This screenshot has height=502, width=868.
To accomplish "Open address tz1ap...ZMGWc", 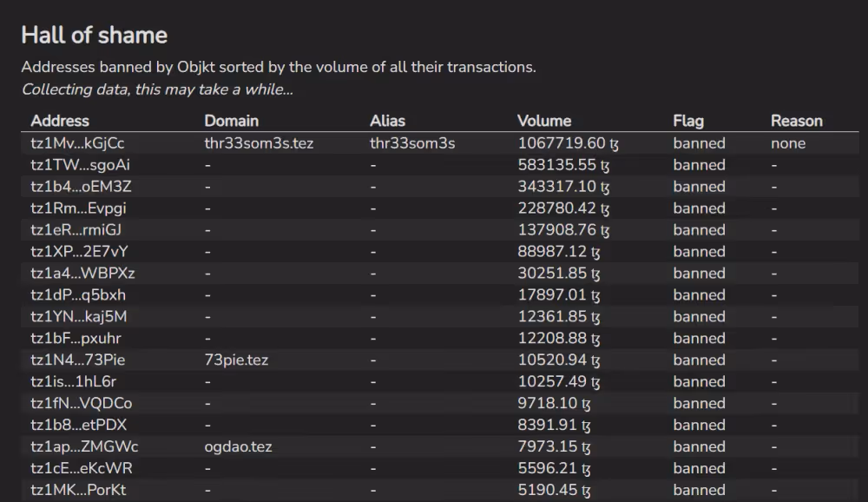I will pos(84,447).
